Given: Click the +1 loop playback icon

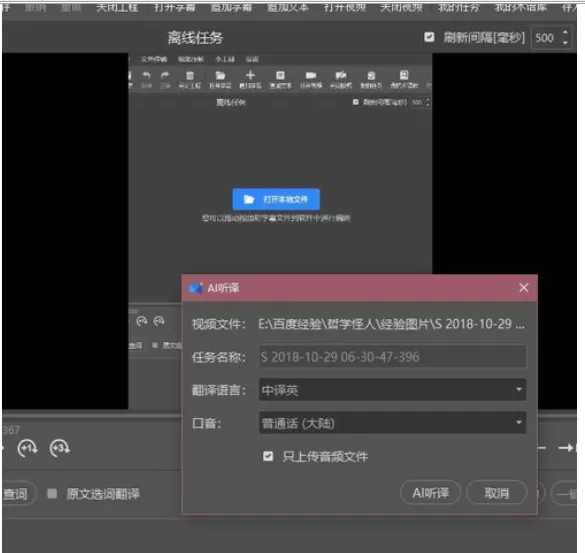Looking at the screenshot, I should click(28, 448).
